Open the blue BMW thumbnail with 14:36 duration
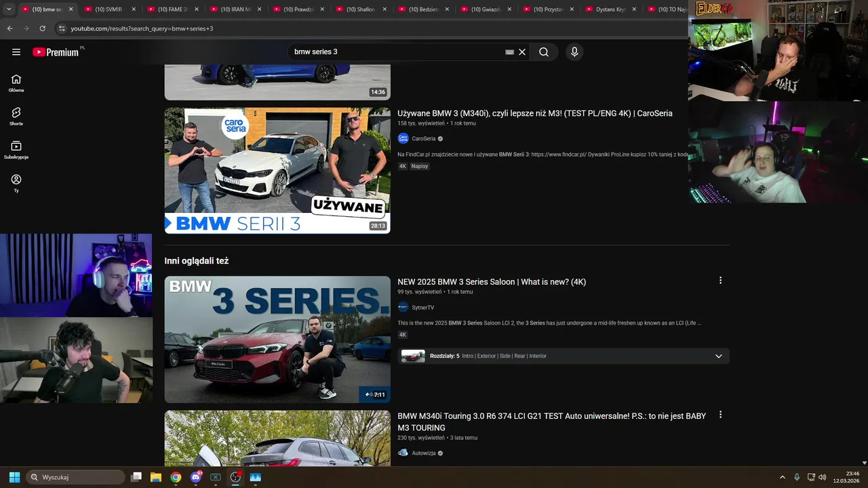868x488 pixels. [x=277, y=82]
